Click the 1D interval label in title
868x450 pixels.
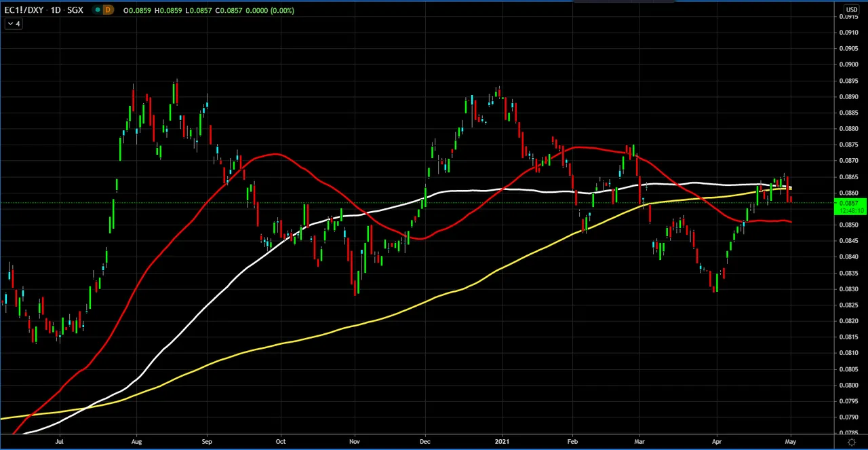[x=56, y=10]
